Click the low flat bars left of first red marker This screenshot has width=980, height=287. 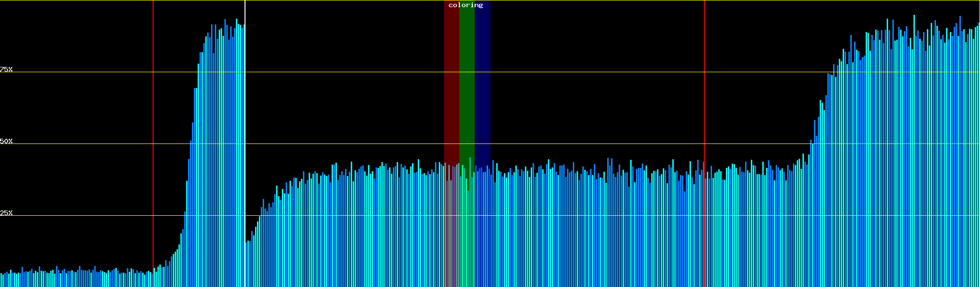[x=77, y=279]
